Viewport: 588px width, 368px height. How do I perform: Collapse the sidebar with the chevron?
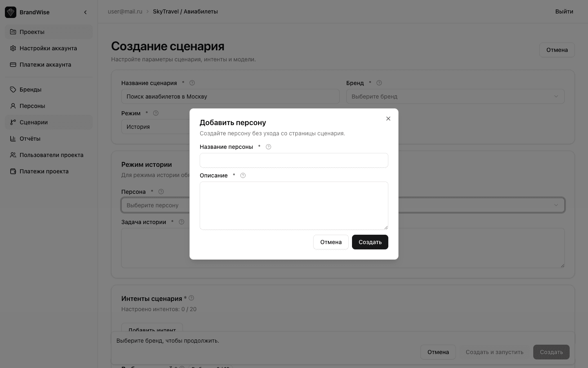[85, 12]
